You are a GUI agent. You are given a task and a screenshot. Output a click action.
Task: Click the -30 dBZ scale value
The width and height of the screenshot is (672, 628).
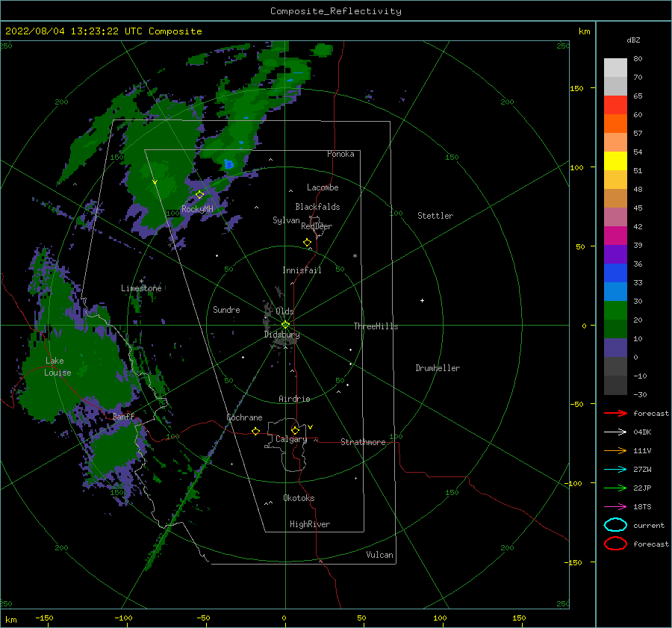[x=640, y=394]
